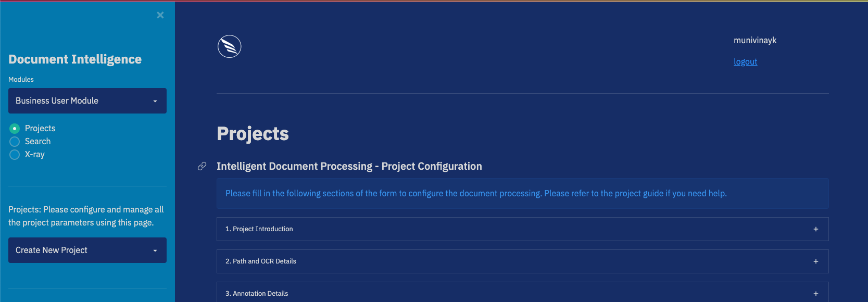
Task: Click the link anchor icon beside Project Configuration
Action: [202, 166]
